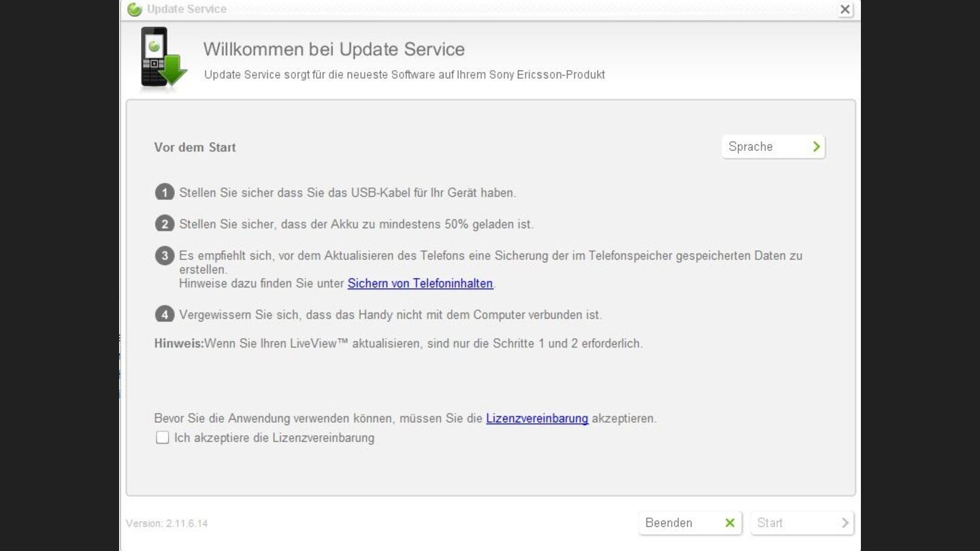
Task: Click the Hinweis LiveView note text
Action: pos(398,344)
